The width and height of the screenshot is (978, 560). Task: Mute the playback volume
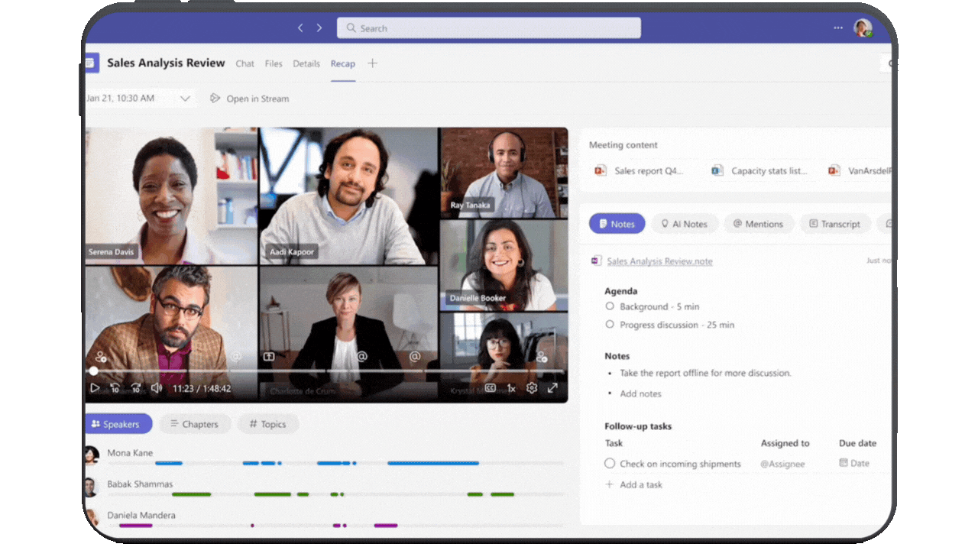(157, 387)
